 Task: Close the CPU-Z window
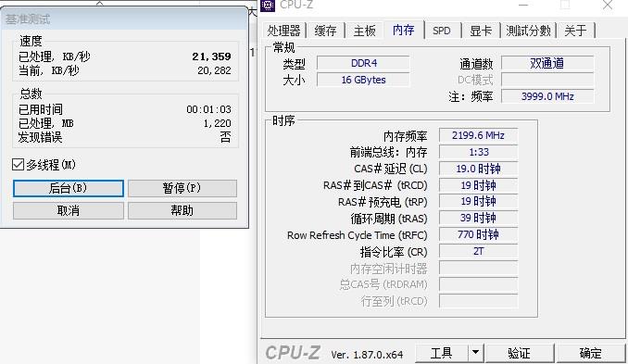(608, 5)
